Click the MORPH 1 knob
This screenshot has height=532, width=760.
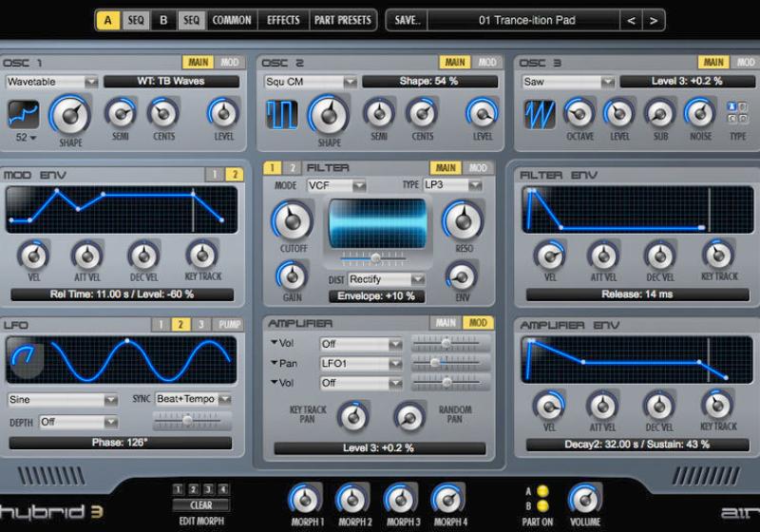305,498
